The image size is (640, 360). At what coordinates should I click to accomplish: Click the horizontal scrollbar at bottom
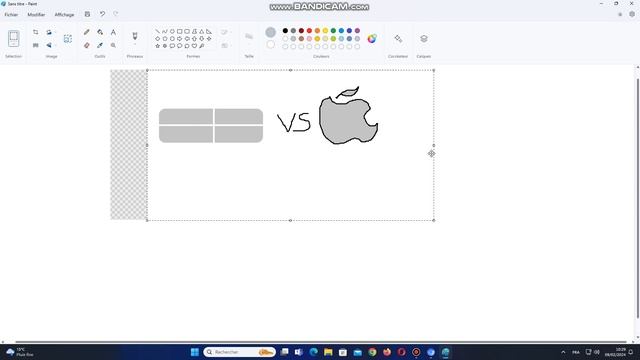pyautogui.click(x=321, y=342)
